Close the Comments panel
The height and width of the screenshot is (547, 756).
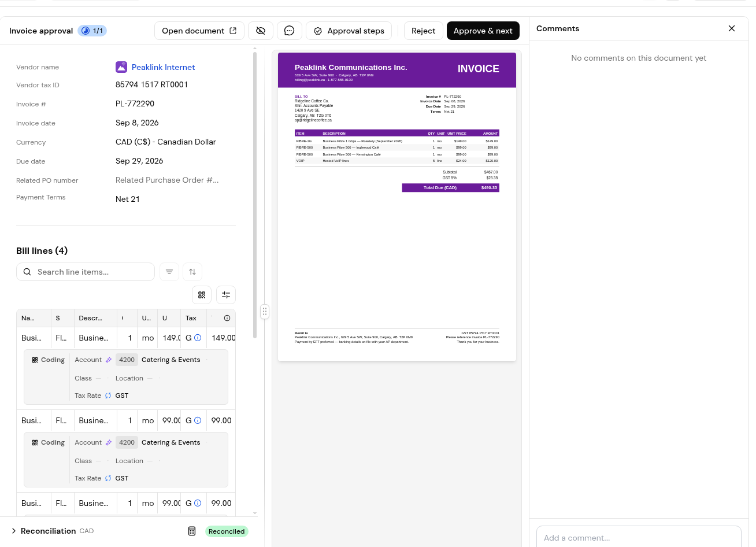[x=732, y=28]
